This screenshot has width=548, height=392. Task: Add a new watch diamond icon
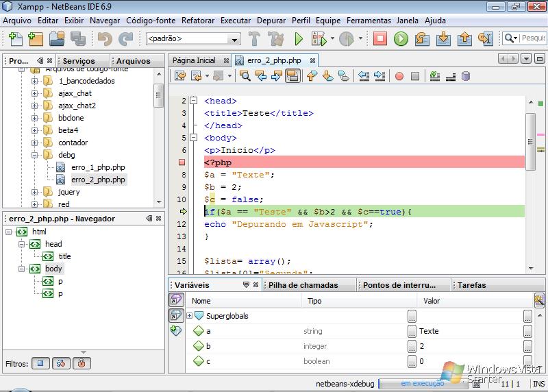click(176, 330)
